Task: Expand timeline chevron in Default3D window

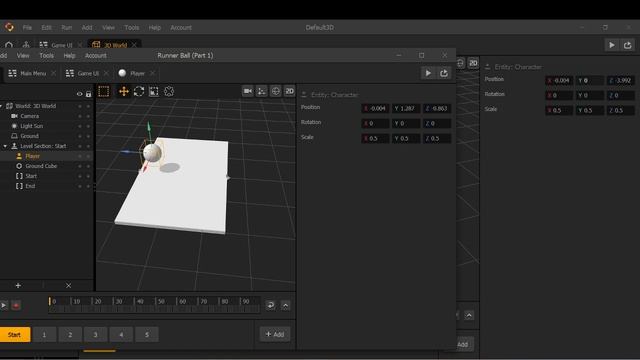Action: coord(469,316)
